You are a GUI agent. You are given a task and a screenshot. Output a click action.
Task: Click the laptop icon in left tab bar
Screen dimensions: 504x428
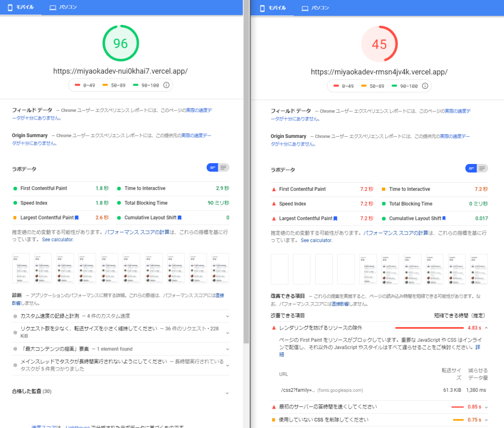coord(53,8)
